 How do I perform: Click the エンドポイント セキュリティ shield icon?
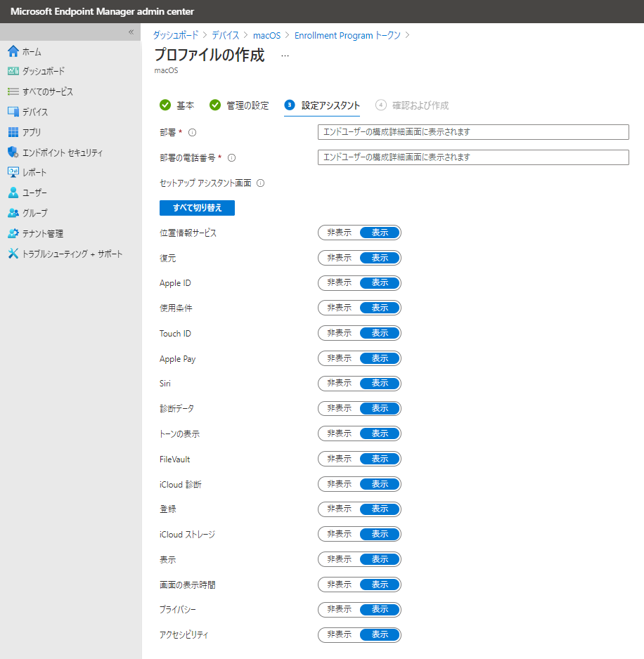point(13,152)
